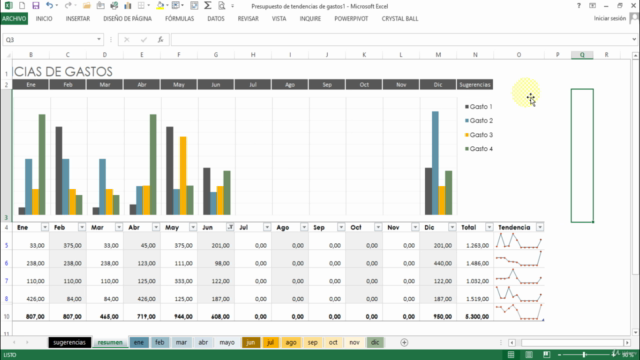640x360 pixels.
Task: Open print preview with the magnifier page icon
Action: (x=222, y=6)
